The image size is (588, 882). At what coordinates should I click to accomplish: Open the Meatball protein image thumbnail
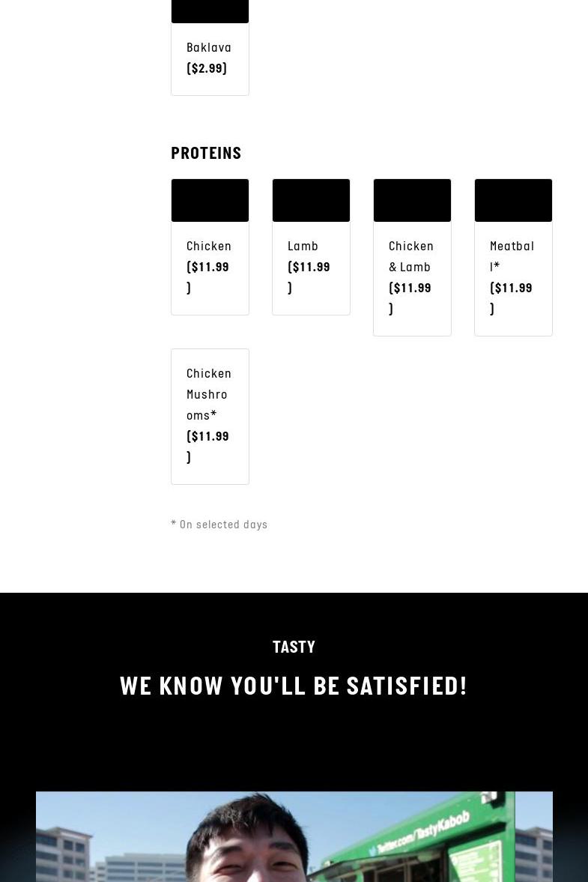tap(513, 200)
